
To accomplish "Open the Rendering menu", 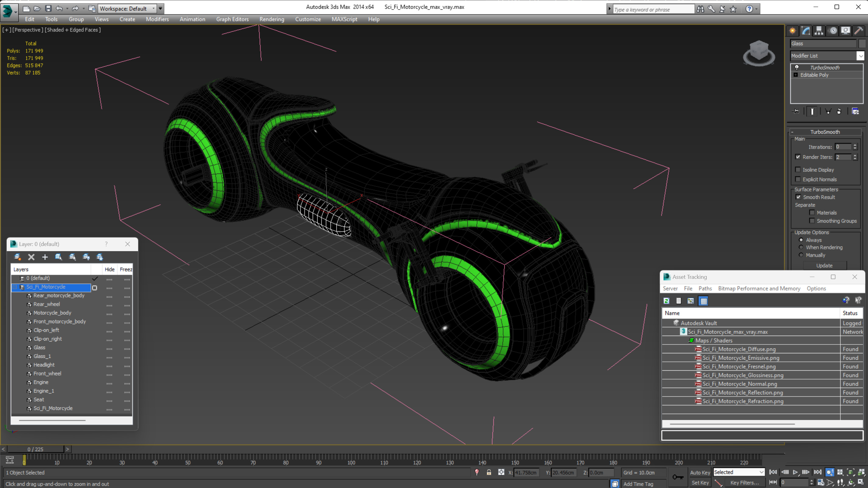I will tap(272, 19).
